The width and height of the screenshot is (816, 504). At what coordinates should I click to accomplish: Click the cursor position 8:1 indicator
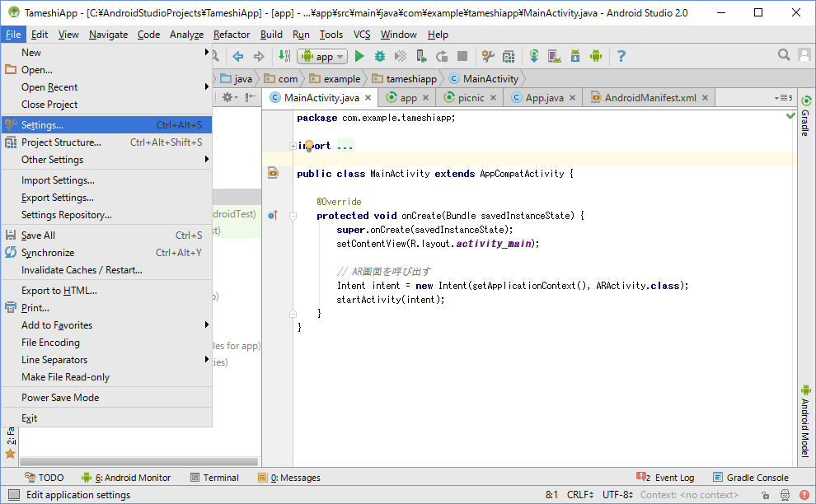[x=551, y=495]
